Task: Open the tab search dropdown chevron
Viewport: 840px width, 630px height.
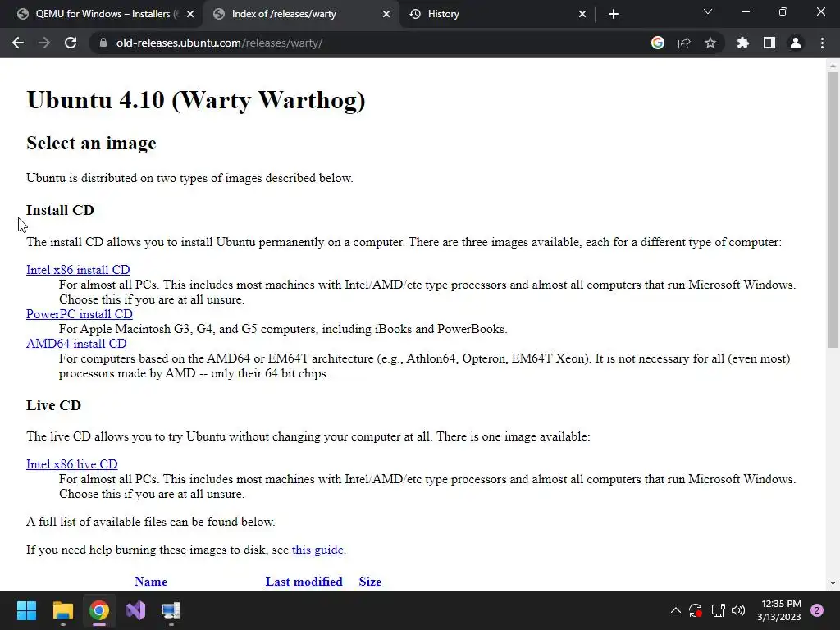Action: pyautogui.click(x=708, y=11)
